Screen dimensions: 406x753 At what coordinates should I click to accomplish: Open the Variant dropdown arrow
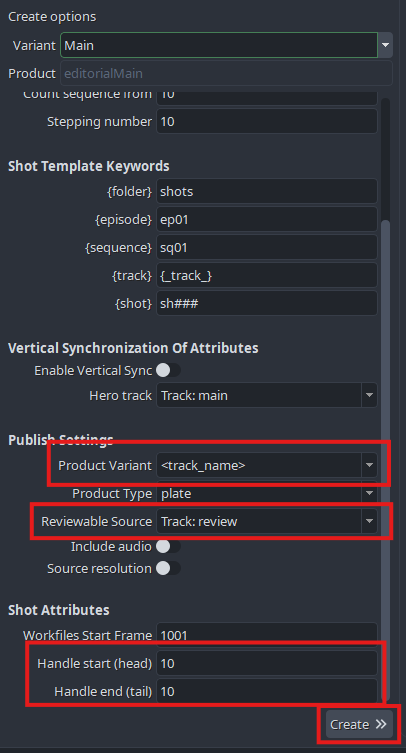point(385,45)
